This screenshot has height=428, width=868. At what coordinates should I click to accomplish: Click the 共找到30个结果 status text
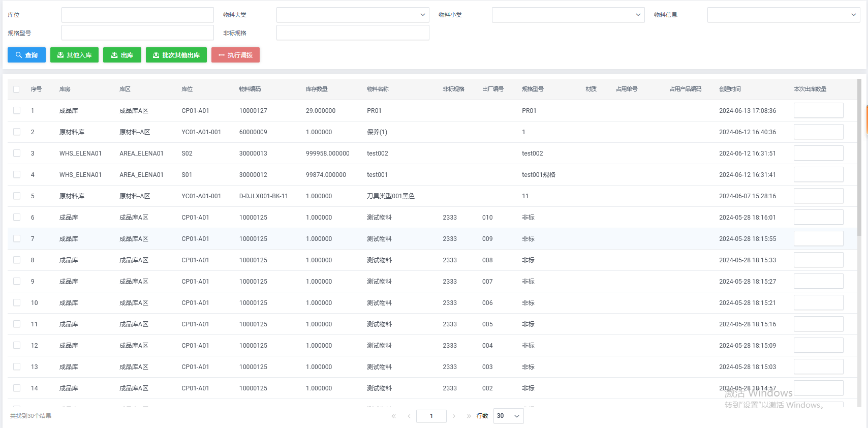(30, 416)
